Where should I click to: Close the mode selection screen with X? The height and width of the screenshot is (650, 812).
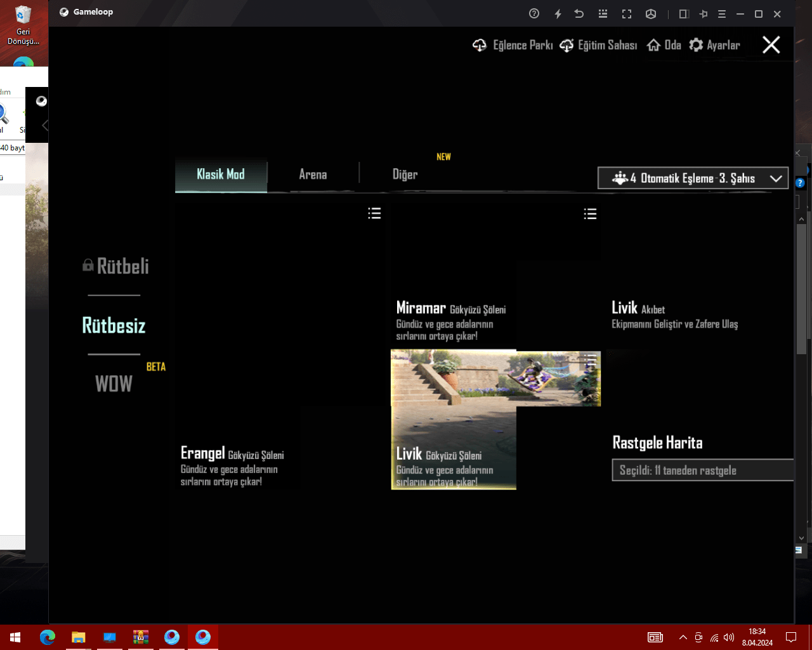(x=771, y=44)
